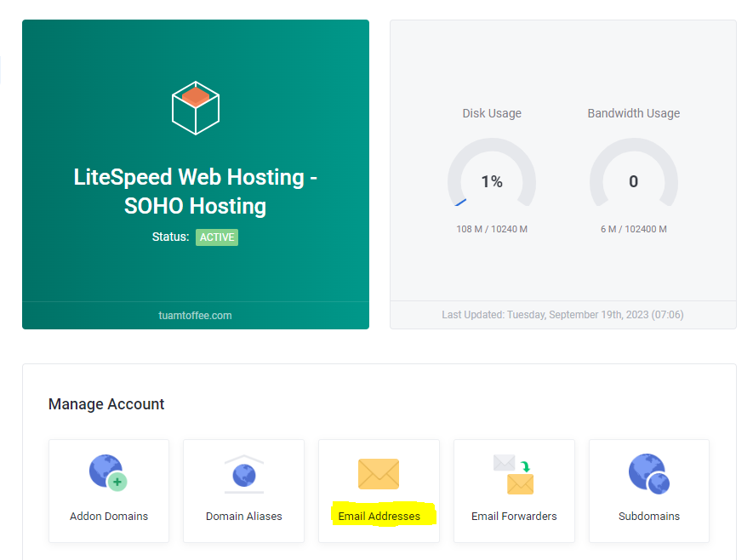
Task: Select the highlighted Email Addresses label
Action: pos(379,516)
